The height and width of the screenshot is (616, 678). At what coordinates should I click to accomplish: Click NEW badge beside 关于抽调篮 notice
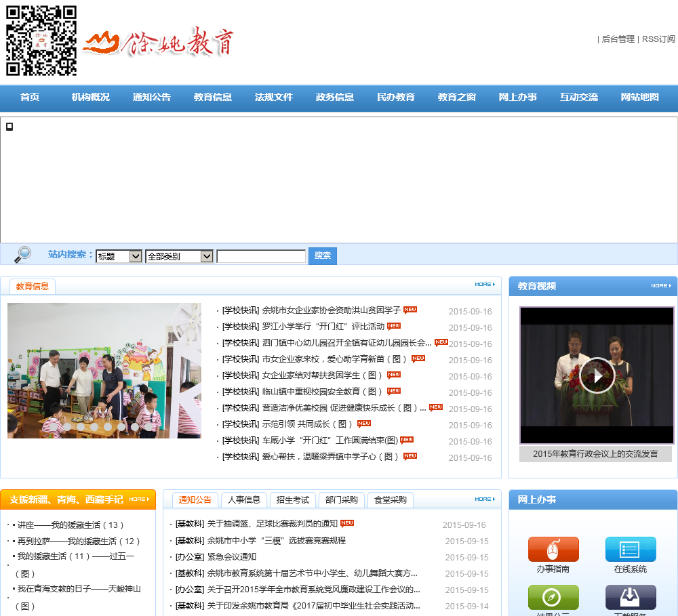coord(346,523)
